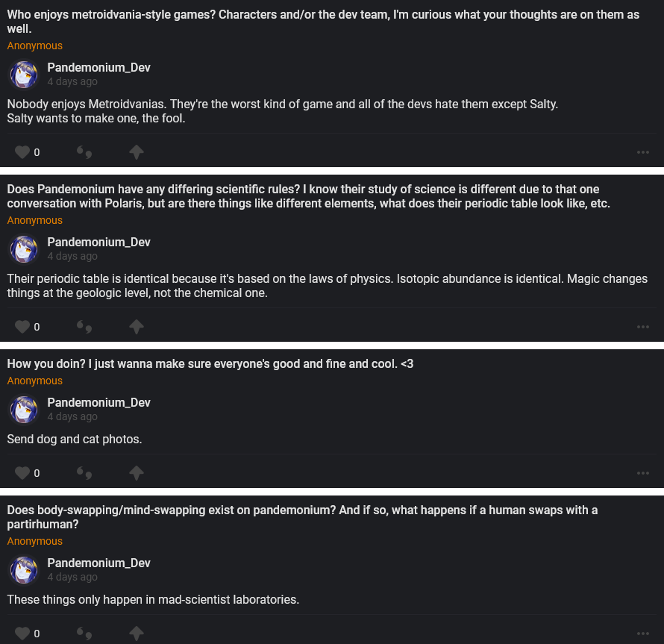
Task: Click the quote icon under the mad-scientist laboratories answer
Action: (x=84, y=634)
